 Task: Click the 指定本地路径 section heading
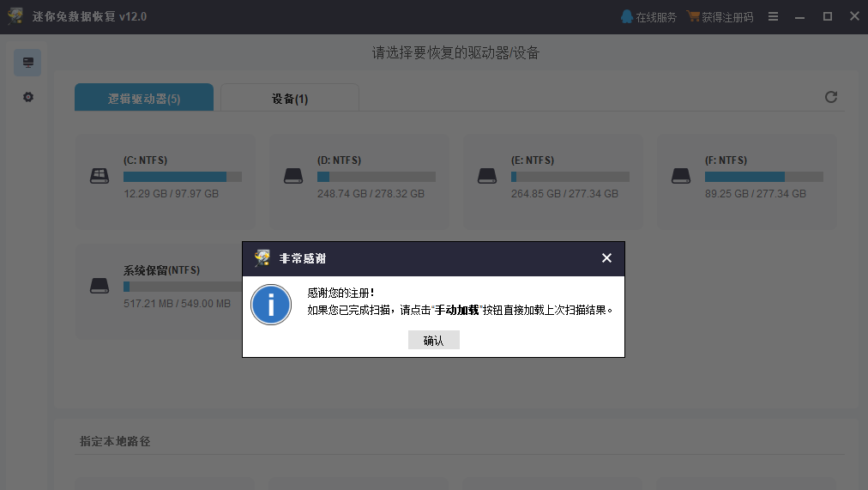click(x=115, y=441)
